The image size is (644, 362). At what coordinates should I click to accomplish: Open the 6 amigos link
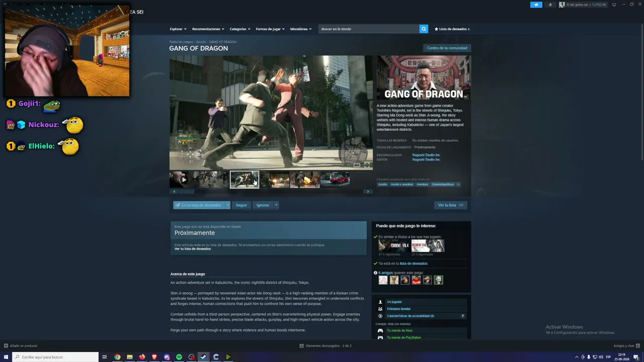click(x=386, y=273)
